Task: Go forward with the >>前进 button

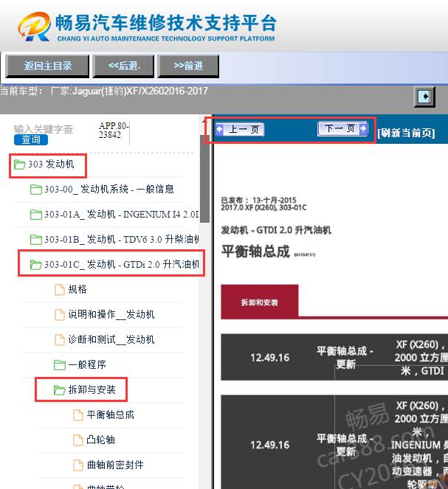Action: 188,66
